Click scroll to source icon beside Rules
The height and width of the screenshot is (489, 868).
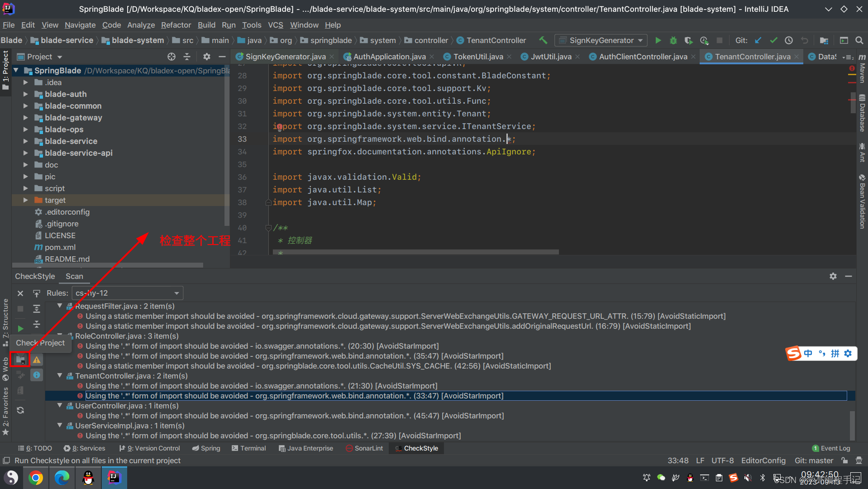37,293
